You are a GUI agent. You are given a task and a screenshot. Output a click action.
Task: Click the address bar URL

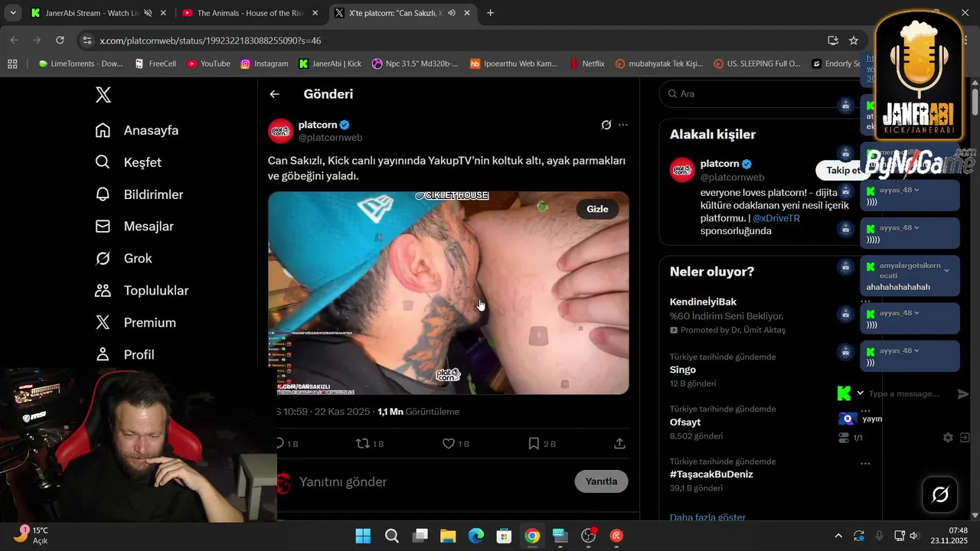coord(211,41)
